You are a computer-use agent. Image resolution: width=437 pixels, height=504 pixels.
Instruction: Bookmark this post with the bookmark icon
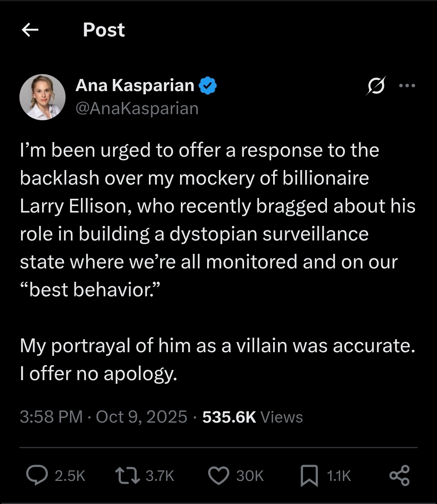point(309,475)
